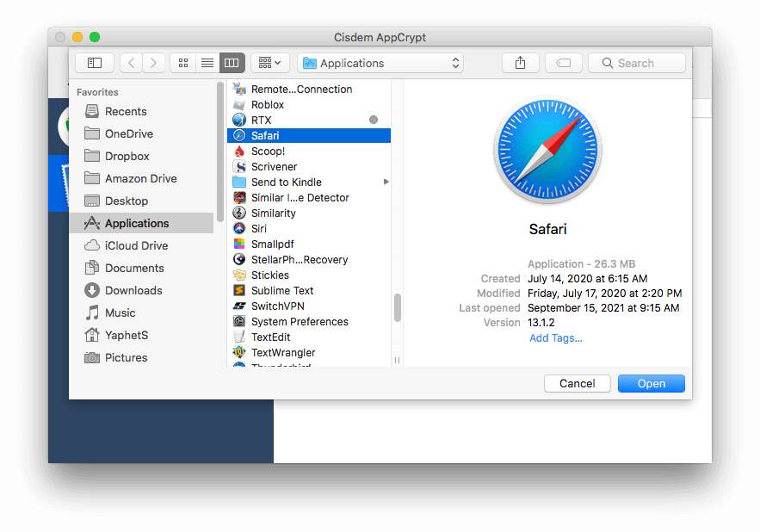This screenshot has height=532, width=760.
Task: Select the Scrivener app icon
Action: point(239,166)
